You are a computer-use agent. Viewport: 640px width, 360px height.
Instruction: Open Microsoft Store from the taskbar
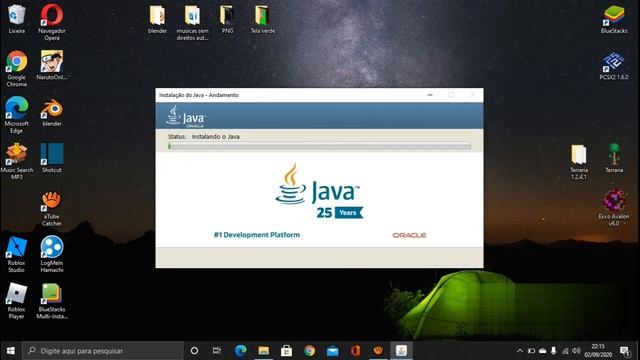tap(286, 351)
